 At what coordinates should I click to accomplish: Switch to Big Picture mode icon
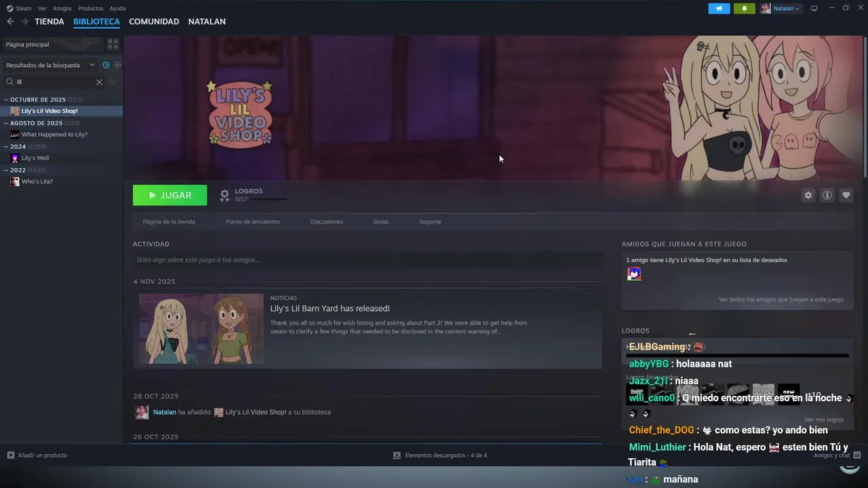(814, 8)
